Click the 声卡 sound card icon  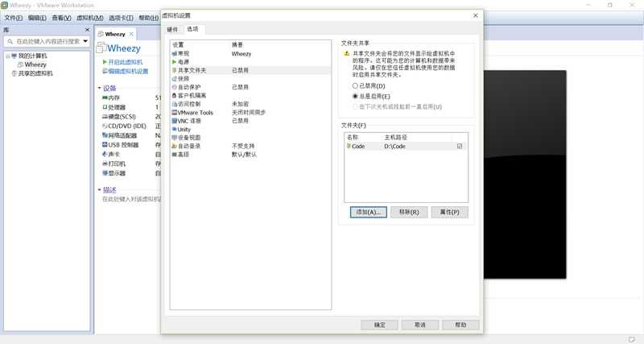point(105,154)
